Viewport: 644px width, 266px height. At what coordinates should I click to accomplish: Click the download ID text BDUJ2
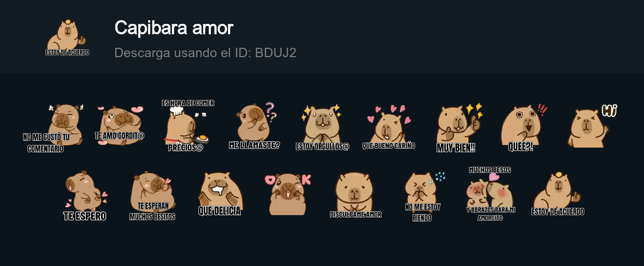pos(276,52)
